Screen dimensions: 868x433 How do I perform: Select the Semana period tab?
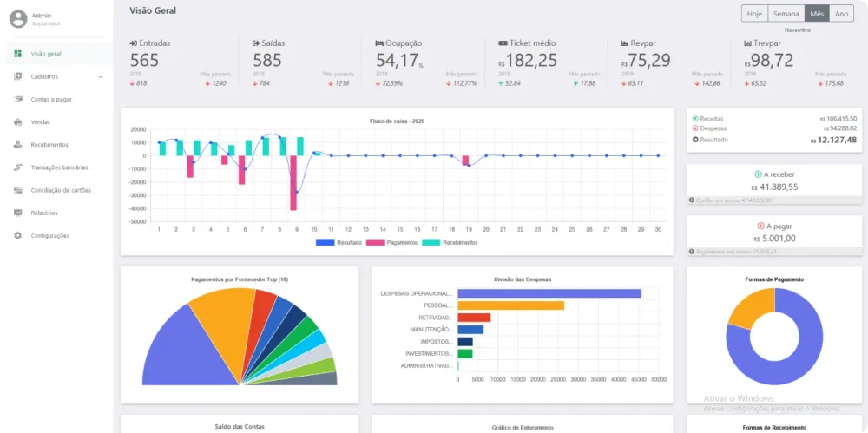(x=786, y=14)
